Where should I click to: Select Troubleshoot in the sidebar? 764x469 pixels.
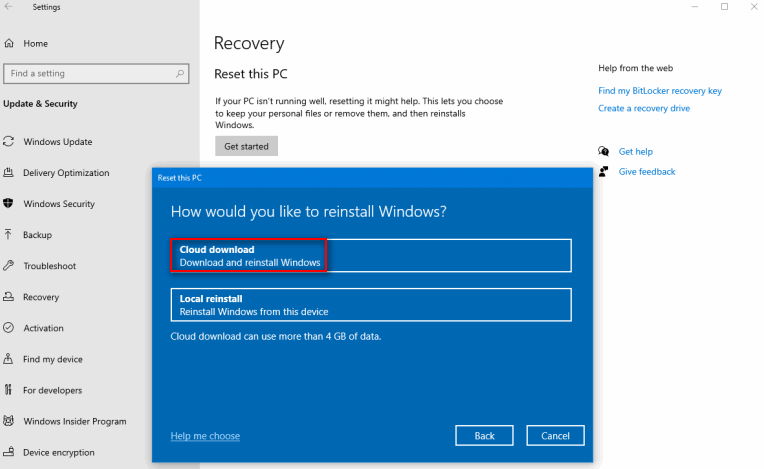pyautogui.click(x=50, y=266)
